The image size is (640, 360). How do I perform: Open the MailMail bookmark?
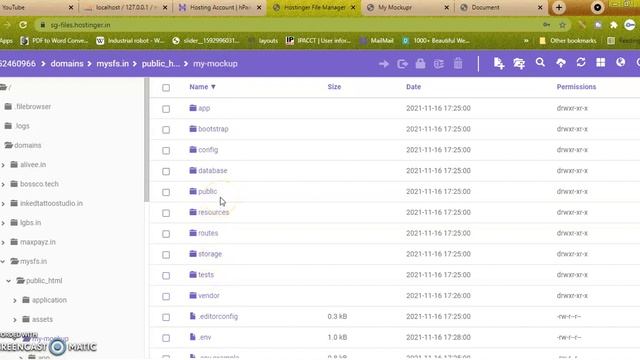tap(377, 40)
